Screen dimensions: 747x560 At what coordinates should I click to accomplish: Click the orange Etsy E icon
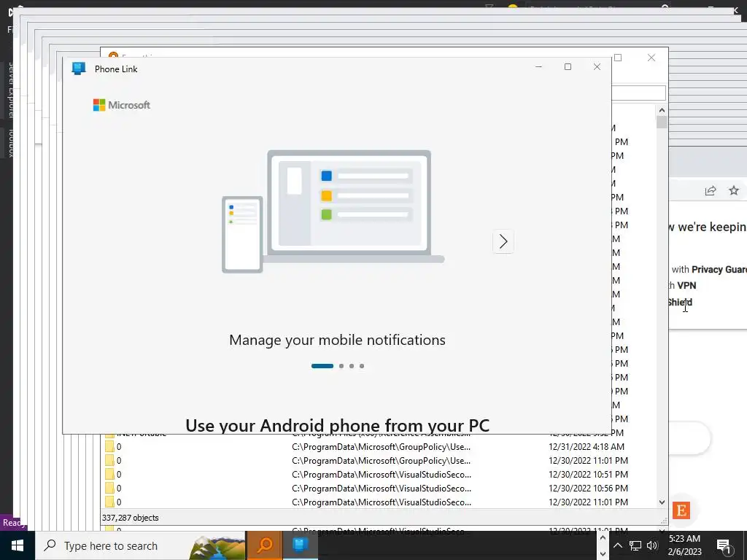(681, 510)
